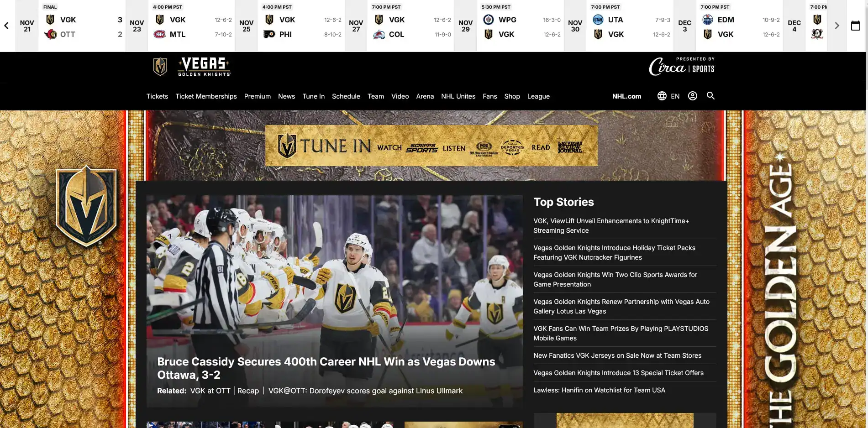Read the KnightTime+ Streaming Service story

coord(611,226)
